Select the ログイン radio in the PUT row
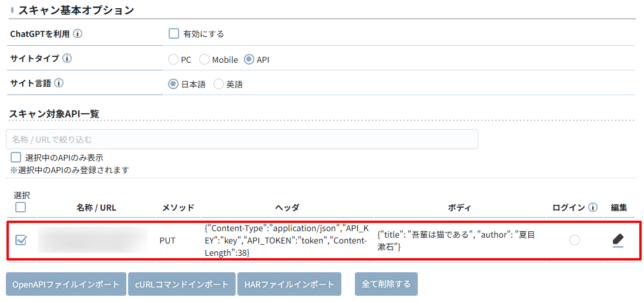644x301 pixels. (x=575, y=240)
